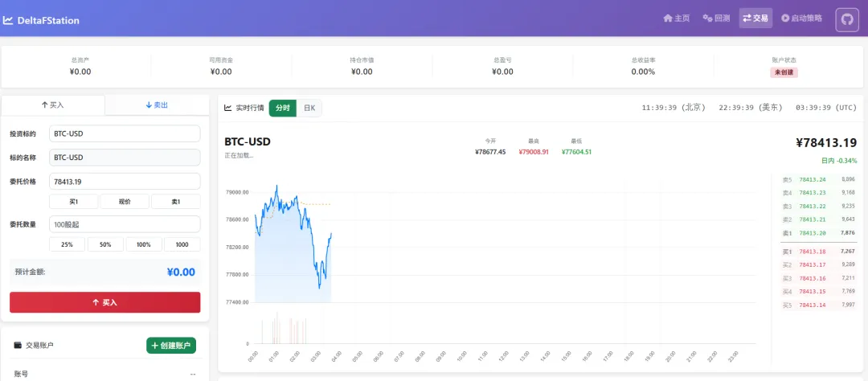Switch chart to 分时 view
This screenshot has width=868, height=381.
(282, 108)
